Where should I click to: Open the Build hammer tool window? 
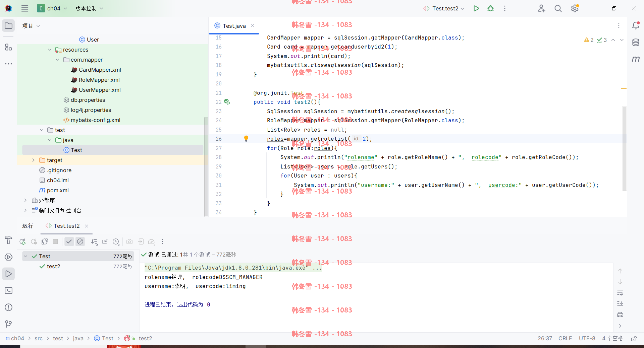[9, 240]
